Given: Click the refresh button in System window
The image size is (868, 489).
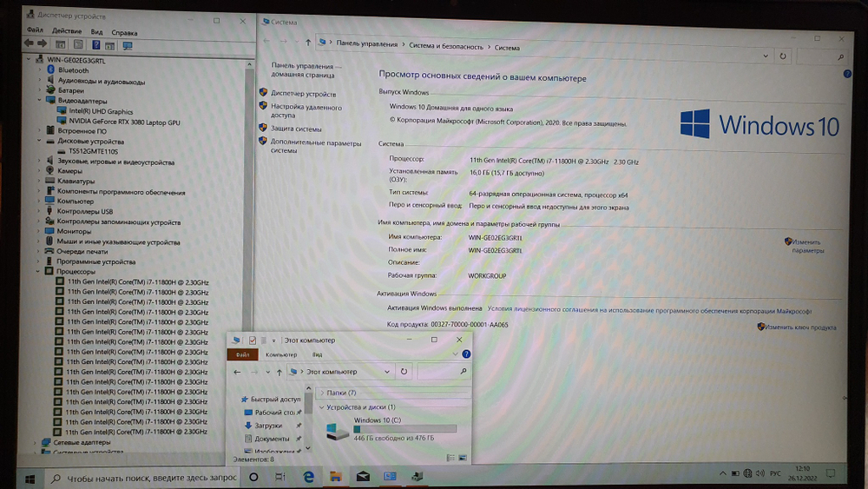Looking at the screenshot, I should pyautogui.click(x=783, y=56).
